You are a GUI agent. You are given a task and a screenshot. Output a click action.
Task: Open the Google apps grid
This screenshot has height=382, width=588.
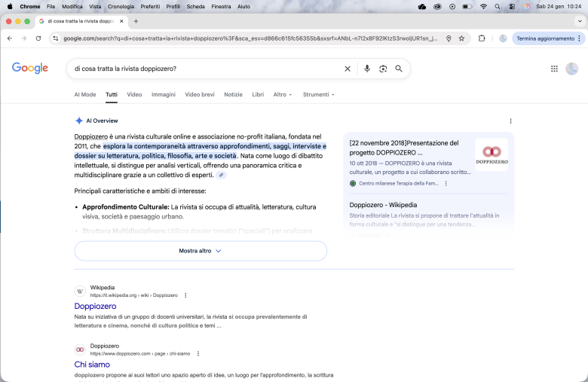tap(554, 69)
